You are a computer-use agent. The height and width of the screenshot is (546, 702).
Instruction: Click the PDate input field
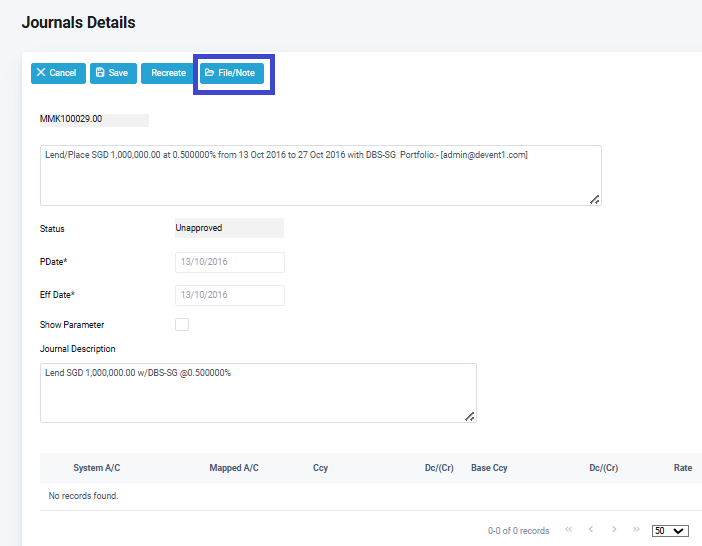pyautogui.click(x=229, y=262)
